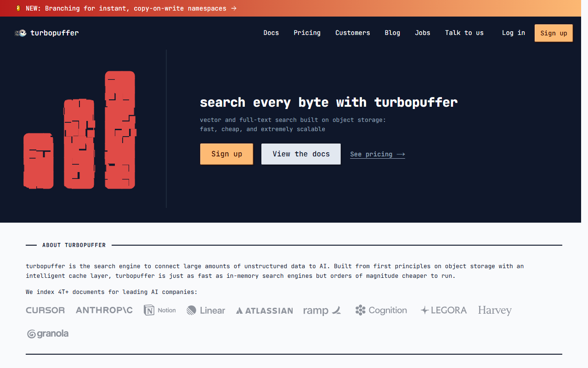Click 'fast, cheap, and extremely scalable' text
588x368 pixels.
point(263,129)
